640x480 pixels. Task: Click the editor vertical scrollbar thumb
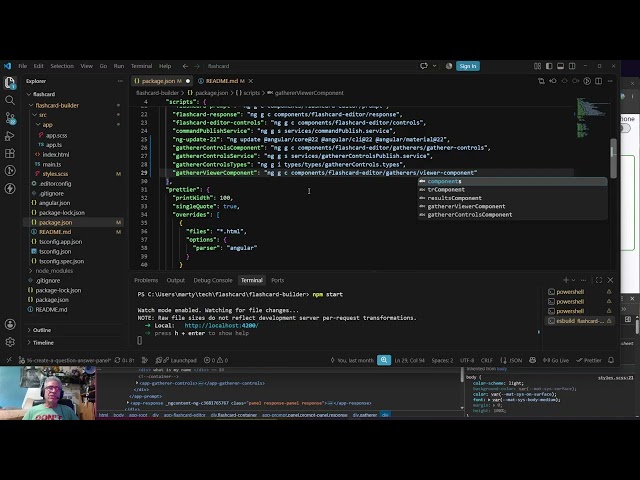613,158
